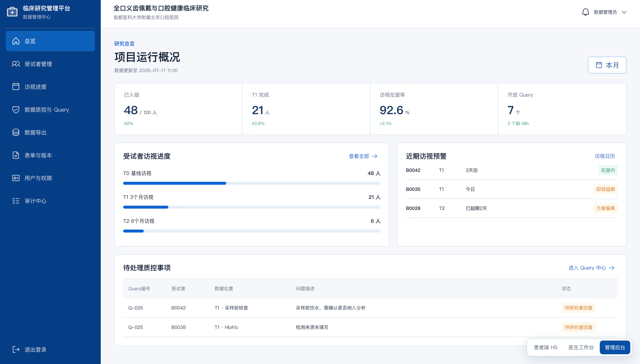Click the 开放 Query 7 个 card
The width and height of the screenshot is (640, 364).
[x=562, y=109]
